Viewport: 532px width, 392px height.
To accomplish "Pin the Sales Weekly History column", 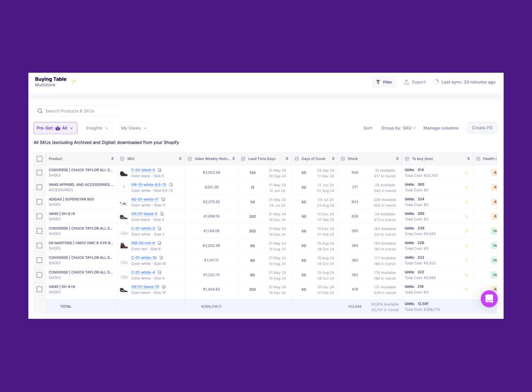I will [x=233, y=159].
